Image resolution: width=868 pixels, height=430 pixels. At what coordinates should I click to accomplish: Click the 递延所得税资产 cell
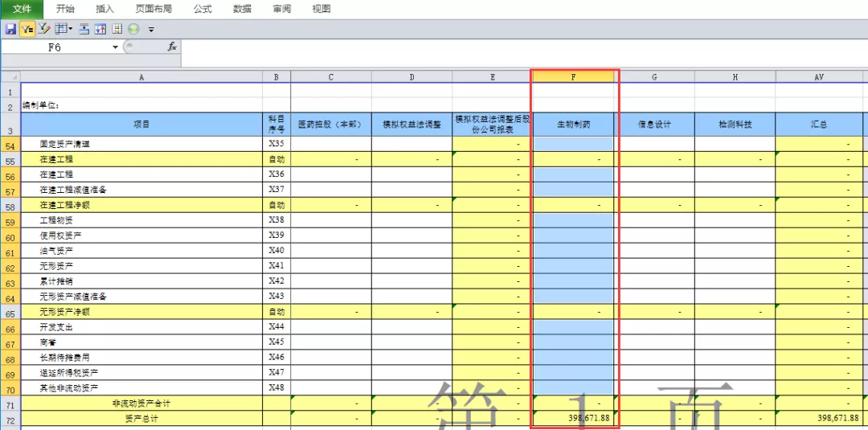(x=141, y=373)
